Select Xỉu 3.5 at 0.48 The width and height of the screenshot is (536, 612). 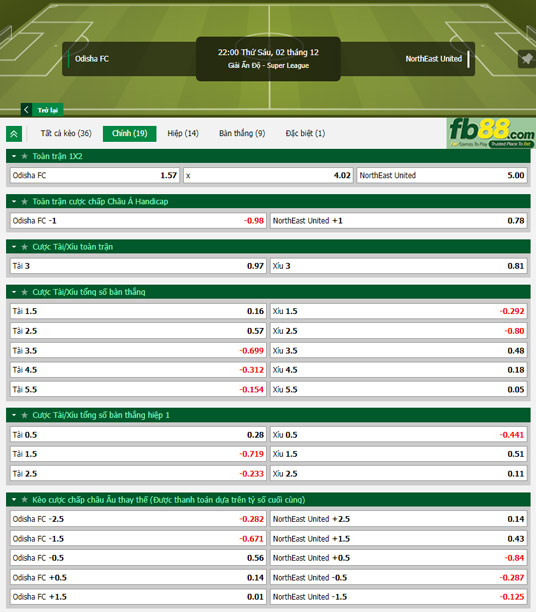(399, 350)
